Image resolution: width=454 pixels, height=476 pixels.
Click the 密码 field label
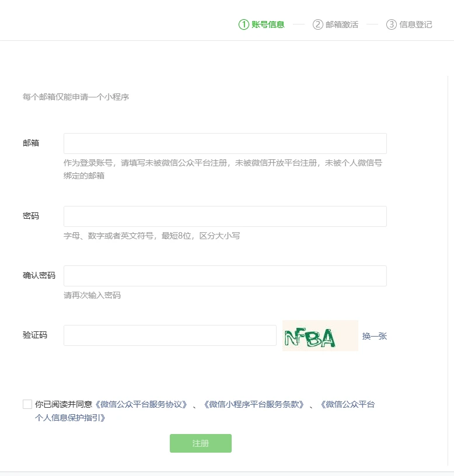pyautogui.click(x=31, y=216)
